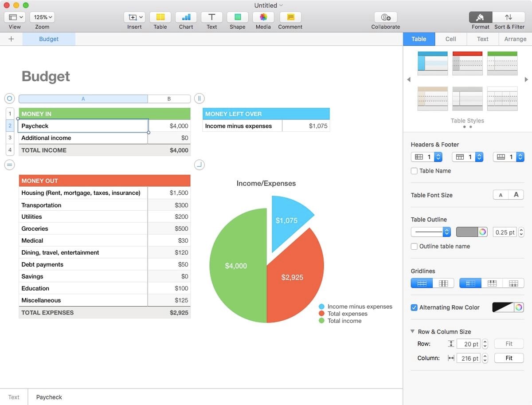The height and width of the screenshot is (405, 532).
Task: Insert a text box
Action: click(x=211, y=18)
